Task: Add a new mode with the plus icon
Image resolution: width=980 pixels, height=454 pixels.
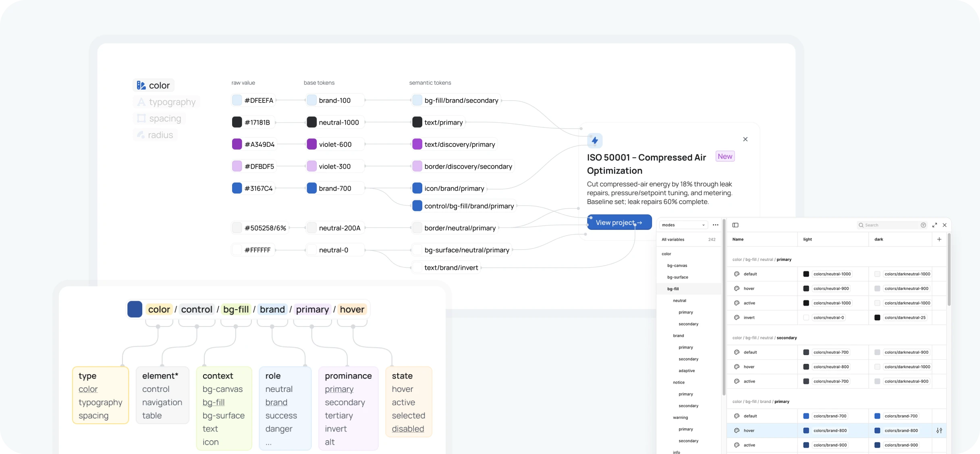Action: (x=939, y=239)
